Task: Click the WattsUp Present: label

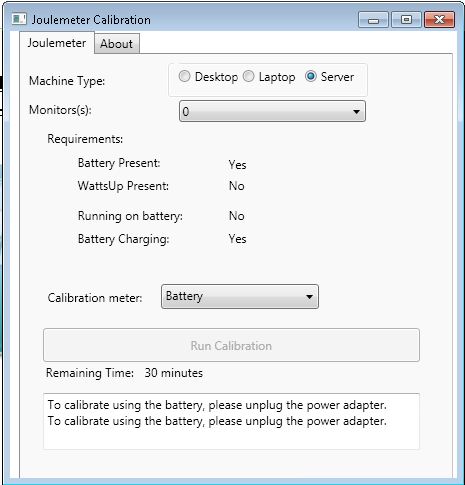Action: (123, 186)
